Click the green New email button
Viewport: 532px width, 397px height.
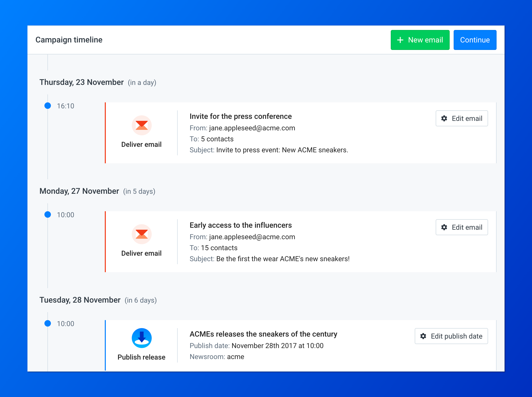point(420,40)
